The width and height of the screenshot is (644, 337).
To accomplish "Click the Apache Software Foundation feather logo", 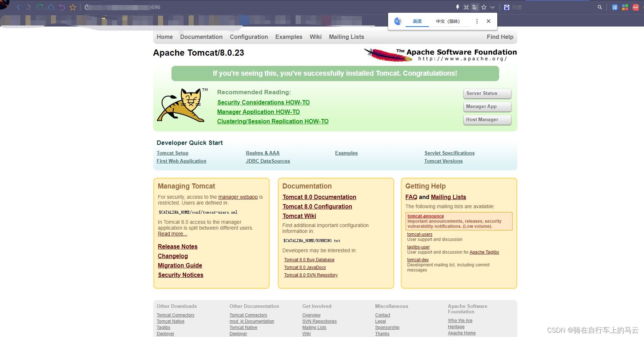I will (440, 55).
